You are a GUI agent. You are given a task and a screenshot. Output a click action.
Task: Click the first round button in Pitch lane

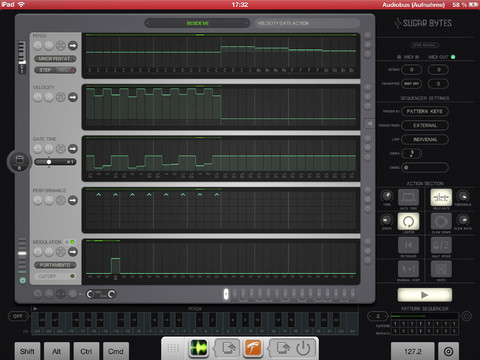pos(38,46)
